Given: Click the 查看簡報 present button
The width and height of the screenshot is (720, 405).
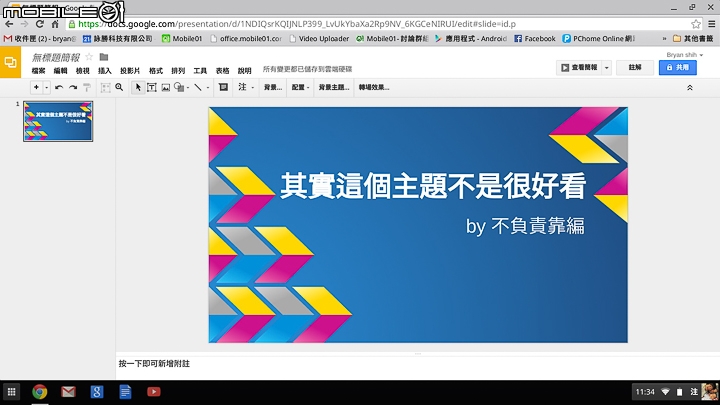Looking at the screenshot, I should 579,68.
